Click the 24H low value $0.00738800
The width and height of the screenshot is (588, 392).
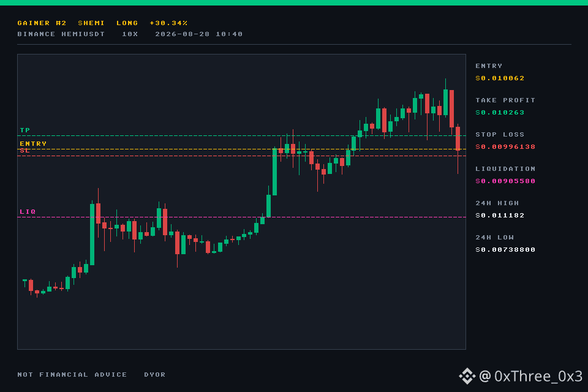pyautogui.click(x=505, y=250)
